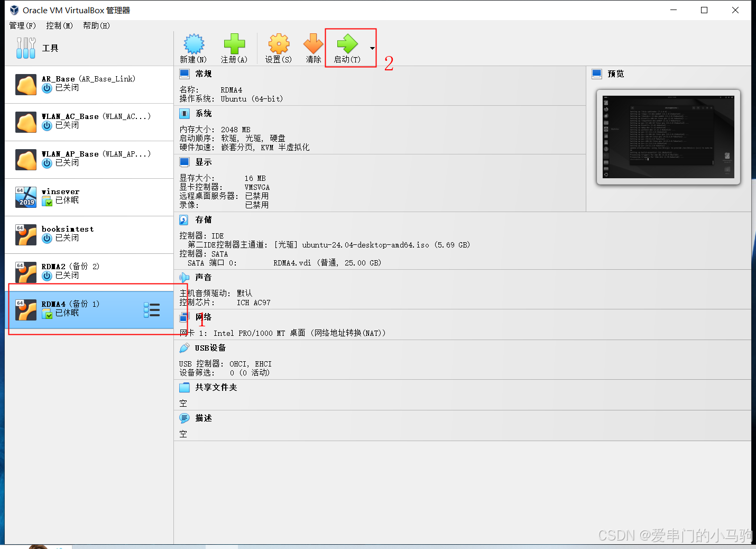756x549 pixels.
Task: Click the Storage (存储) section icon
Action: click(184, 219)
